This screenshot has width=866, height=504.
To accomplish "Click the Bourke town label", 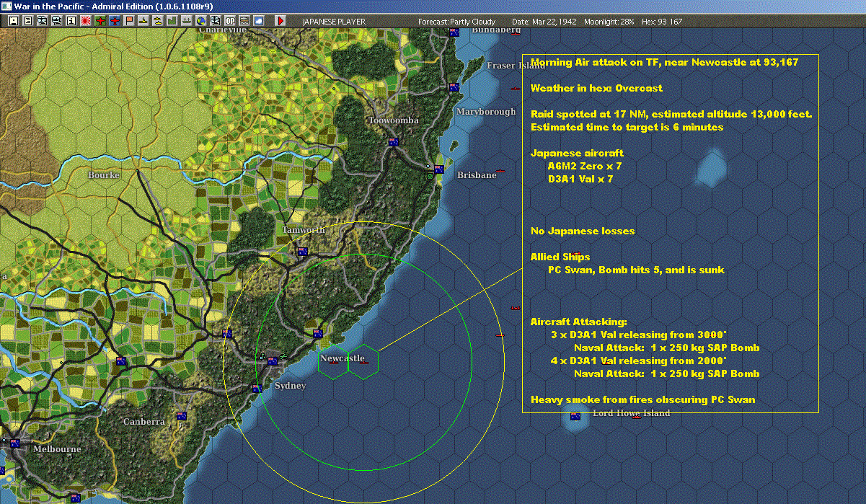I will 104,174.
